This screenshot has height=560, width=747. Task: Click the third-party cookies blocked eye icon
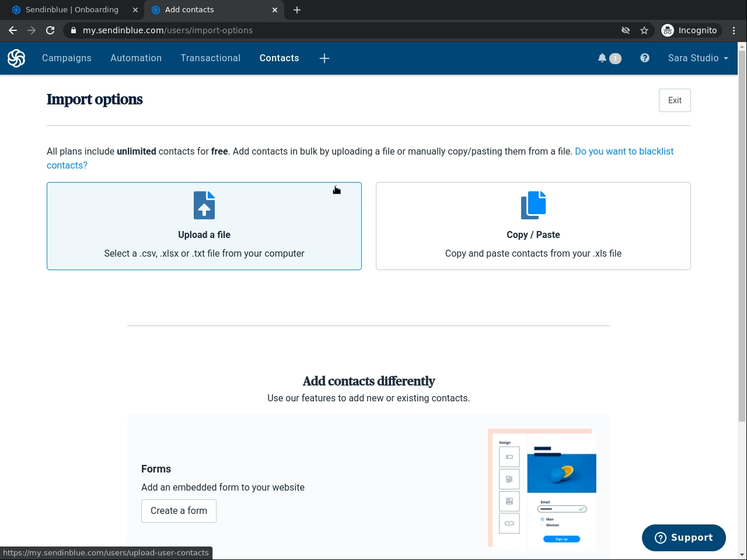point(626,30)
